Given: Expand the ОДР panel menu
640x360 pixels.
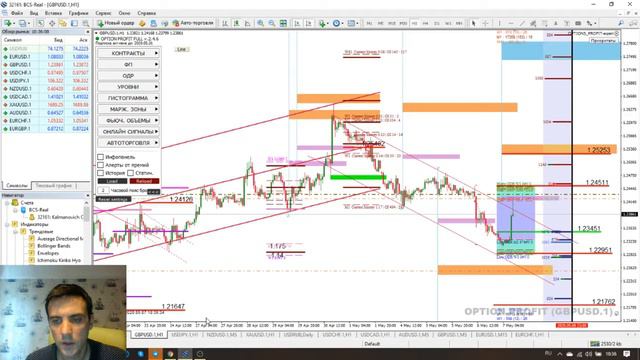Looking at the screenshot, I should coord(128,76).
